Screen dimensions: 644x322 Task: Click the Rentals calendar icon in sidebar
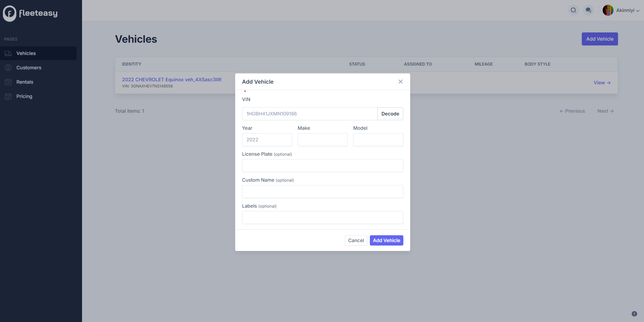tap(8, 82)
